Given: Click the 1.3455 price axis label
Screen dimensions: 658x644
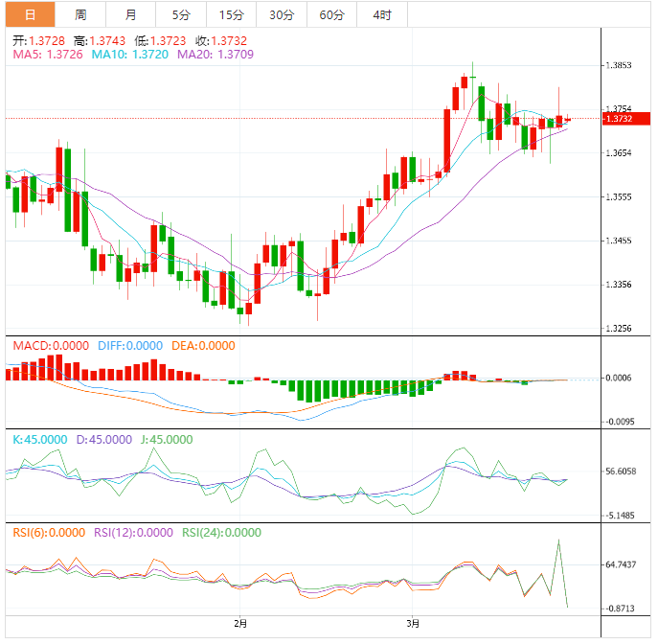Looking at the screenshot, I should [x=619, y=241].
